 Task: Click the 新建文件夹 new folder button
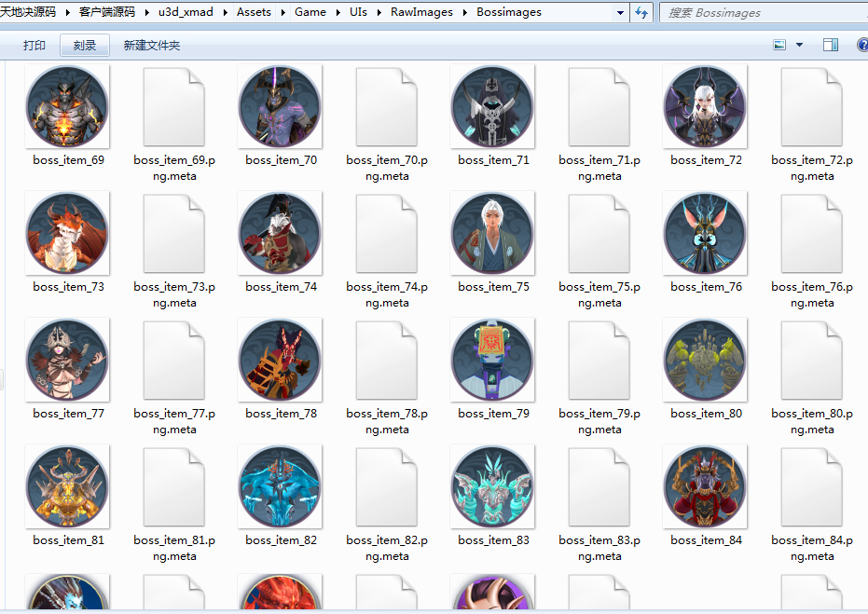(x=152, y=46)
